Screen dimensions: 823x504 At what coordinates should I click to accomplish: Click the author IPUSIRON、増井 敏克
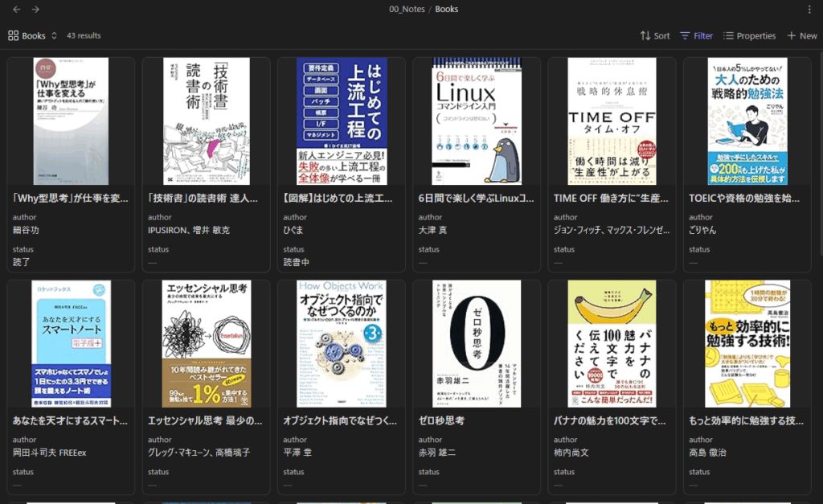(x=189, y=230)
